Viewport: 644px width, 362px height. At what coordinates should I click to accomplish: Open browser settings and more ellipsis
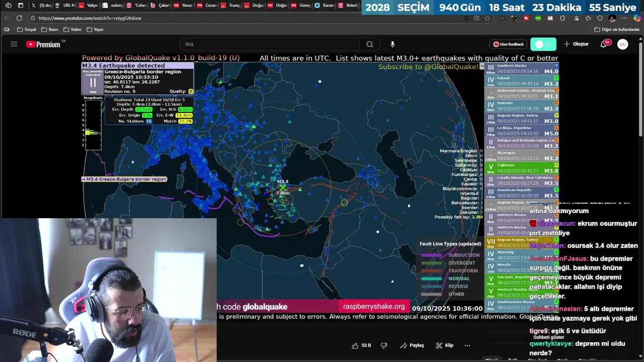tap(624, 18)
